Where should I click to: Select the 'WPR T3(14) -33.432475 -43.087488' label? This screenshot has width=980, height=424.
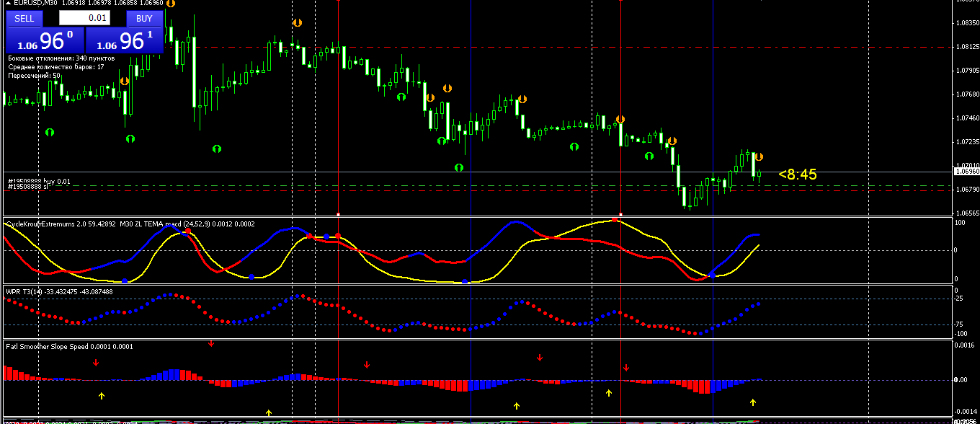(x=59, y=292)
